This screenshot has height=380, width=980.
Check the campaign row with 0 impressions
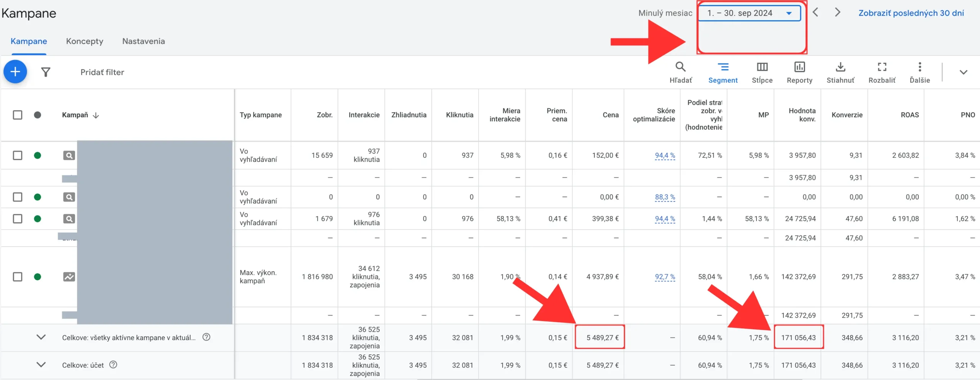click(x=18, y=197)
